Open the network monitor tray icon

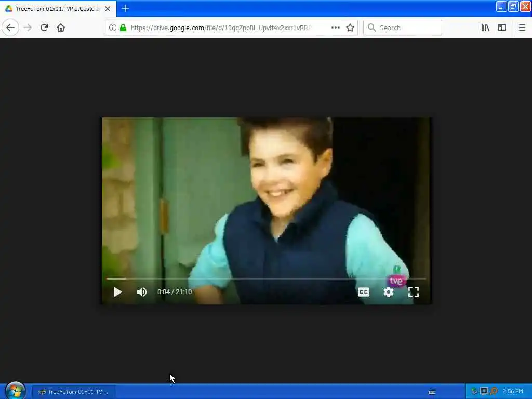click(x=484, y=391)
